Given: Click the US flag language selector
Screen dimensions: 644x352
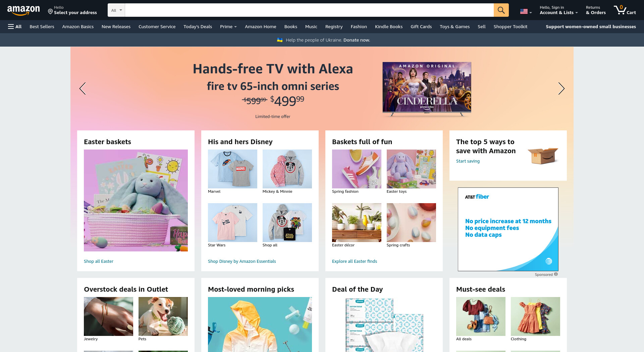Looking at the screenshot, I should pyautogui.click(x=526, y=11).
